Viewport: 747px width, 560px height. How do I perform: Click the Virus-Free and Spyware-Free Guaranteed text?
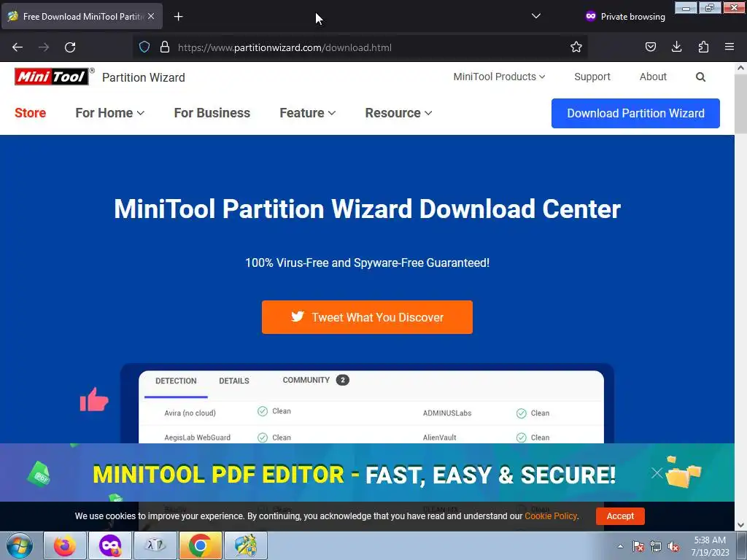[367, 262]
